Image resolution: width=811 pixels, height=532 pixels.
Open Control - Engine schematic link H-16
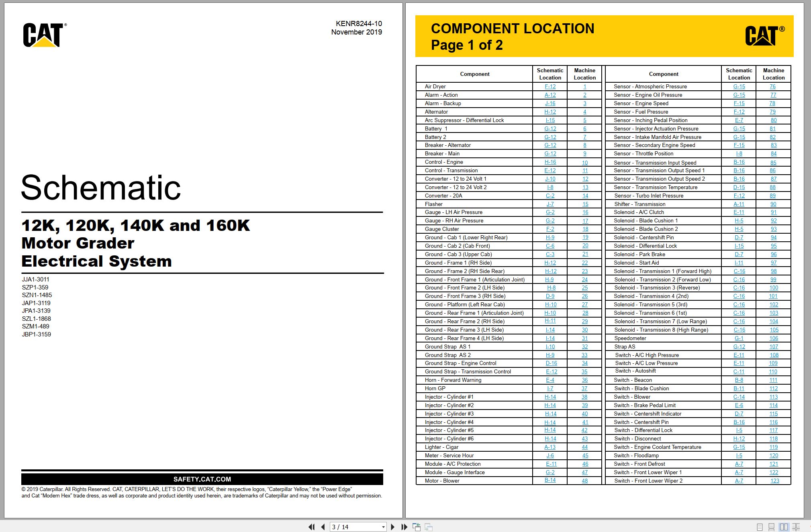click(550, 162)
